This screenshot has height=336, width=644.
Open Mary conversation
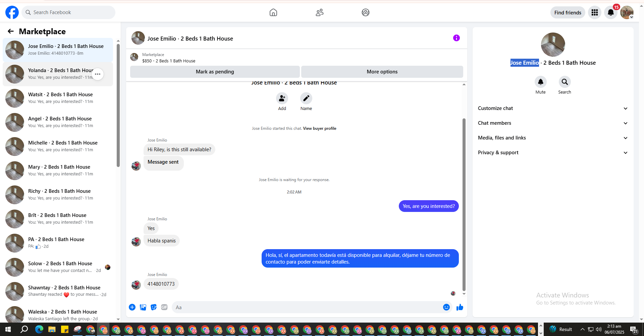tap(58, 170)
